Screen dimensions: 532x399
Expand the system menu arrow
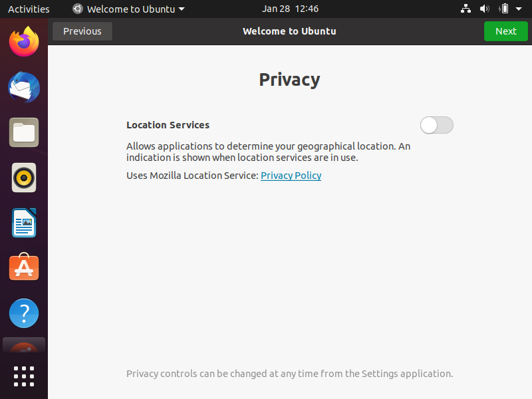(519, 9)
